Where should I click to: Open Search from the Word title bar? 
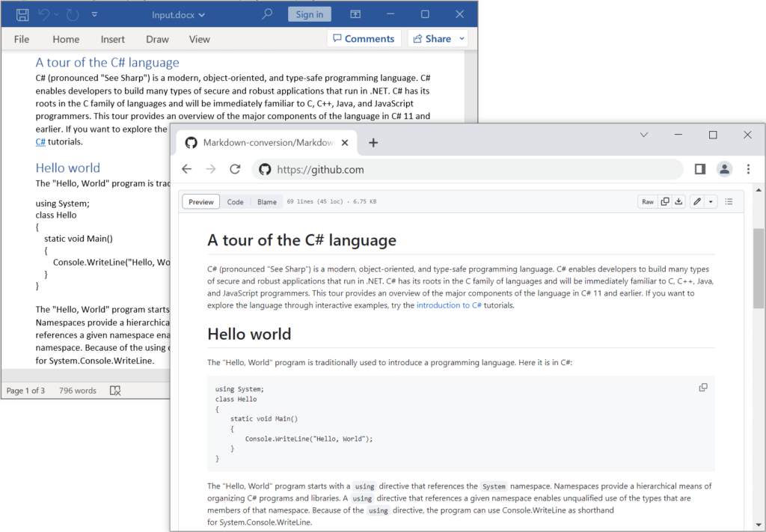(x=266, y=13)
